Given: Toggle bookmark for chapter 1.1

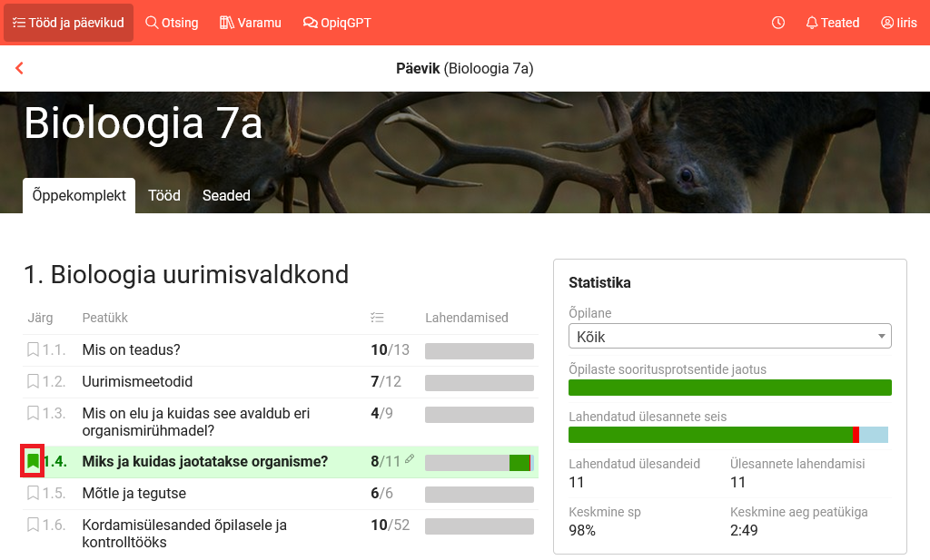Looking at the screenshot, I should click(33, 349).
